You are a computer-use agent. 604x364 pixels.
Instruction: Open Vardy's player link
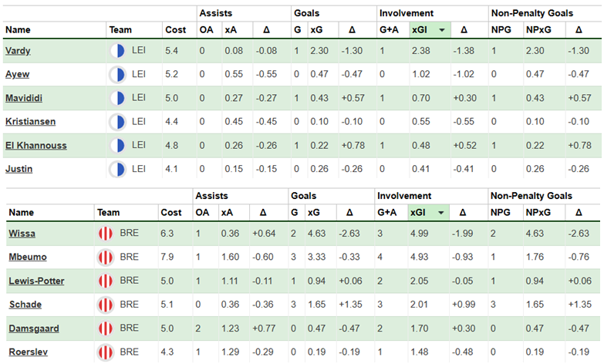tap(19, 50)
